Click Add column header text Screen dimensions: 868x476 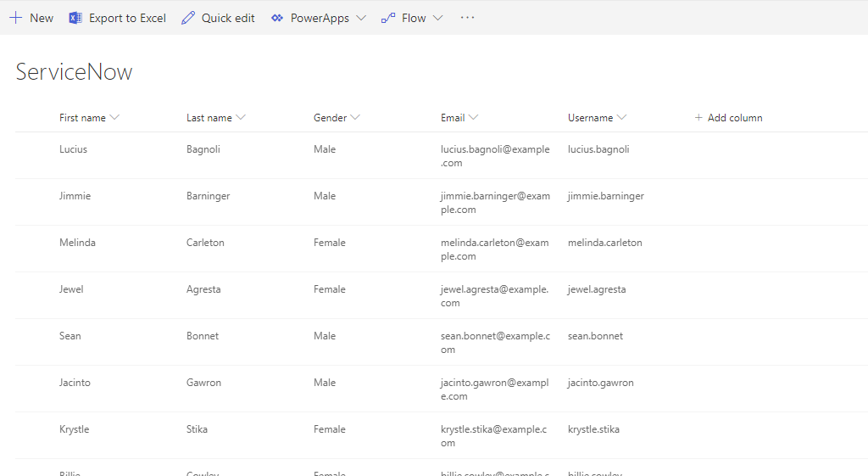(735, 117)
